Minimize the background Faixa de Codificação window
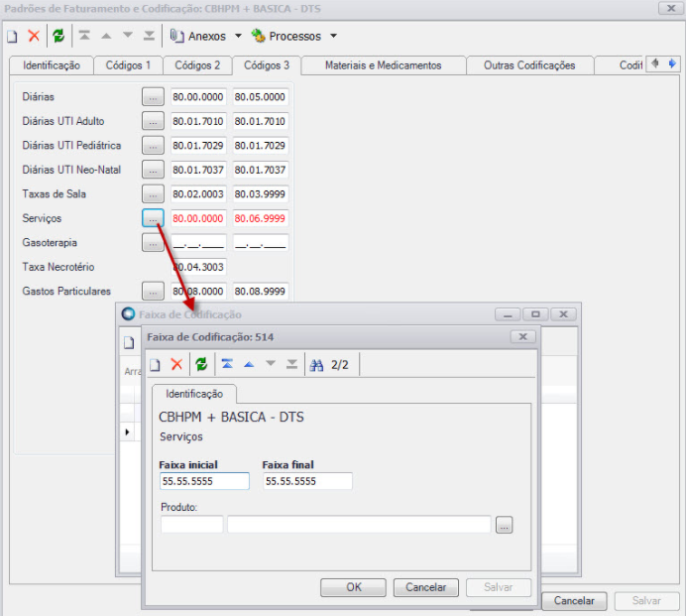 pyautogui.click(x=508, y=314)
